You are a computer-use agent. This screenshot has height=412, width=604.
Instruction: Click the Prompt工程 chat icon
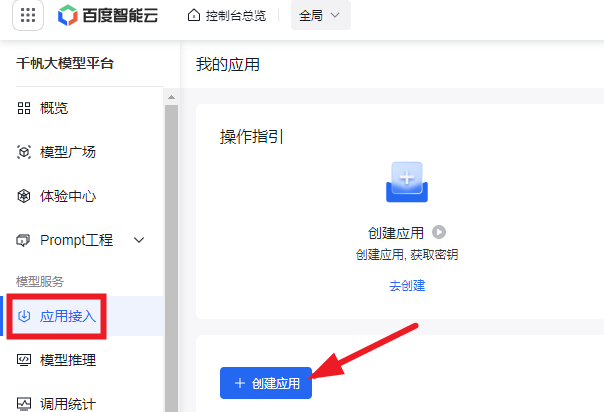pyautogui.click(x=23, y=240)
